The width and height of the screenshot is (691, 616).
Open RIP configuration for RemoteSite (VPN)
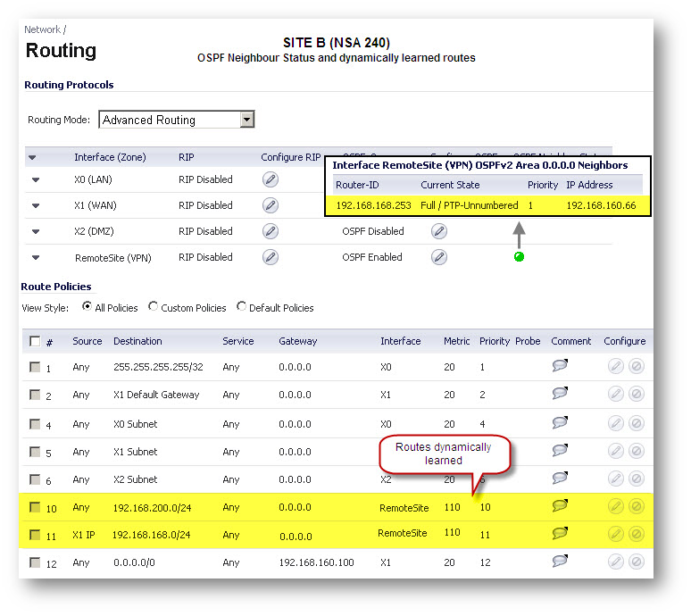(x=271, y=257)
